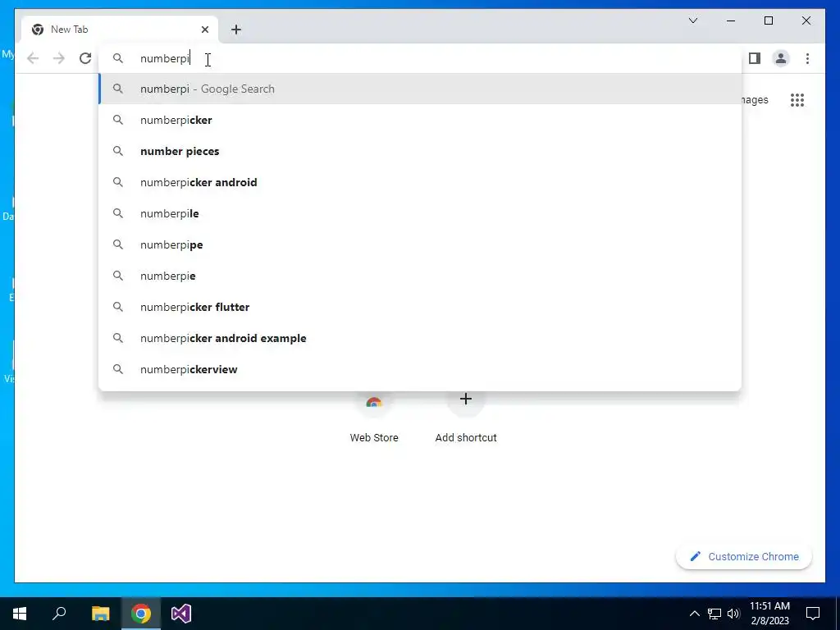
Task: Choose 'numberpicker android' suggestion
Action: [420, 182]
